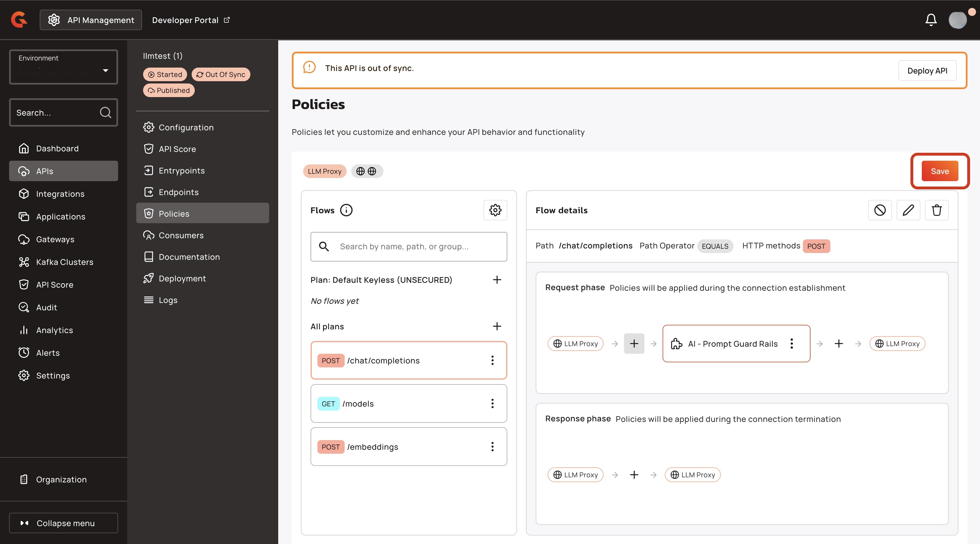The image size is (980, 544).
Task: Edit the flow with the pencil icon
Action: [908, 210]
